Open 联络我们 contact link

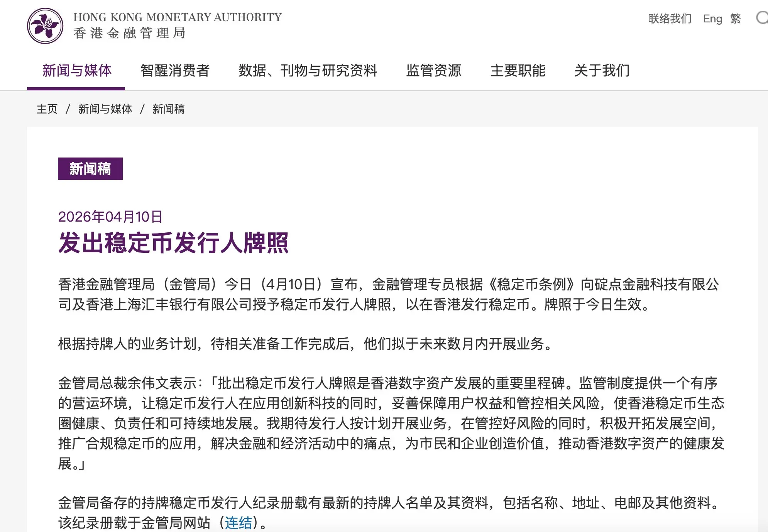point(670,19)
